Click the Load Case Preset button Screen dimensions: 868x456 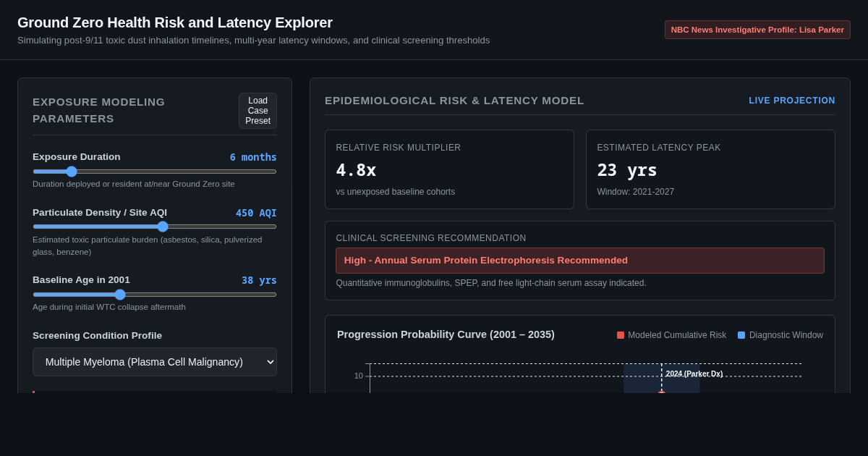(x=258, y=111)
